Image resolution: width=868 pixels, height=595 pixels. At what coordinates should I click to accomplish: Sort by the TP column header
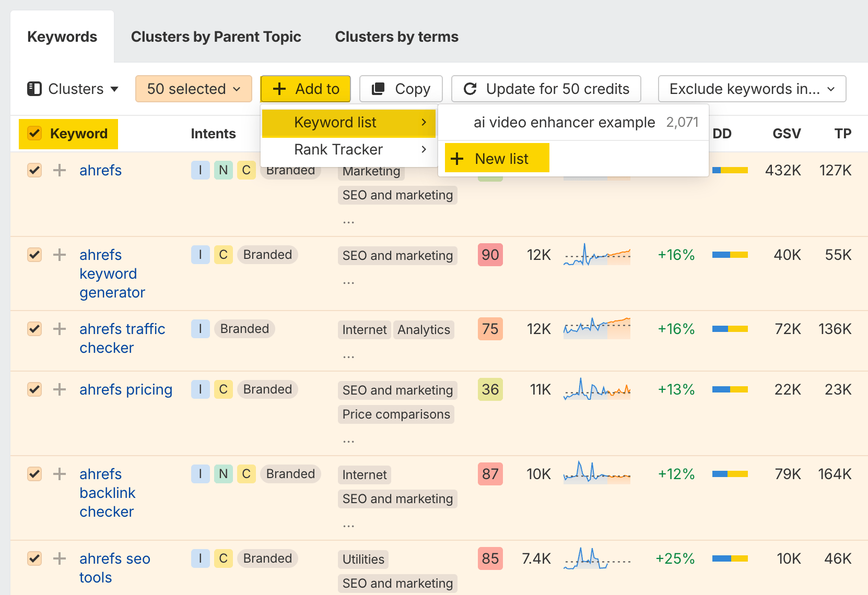point(843,134)
